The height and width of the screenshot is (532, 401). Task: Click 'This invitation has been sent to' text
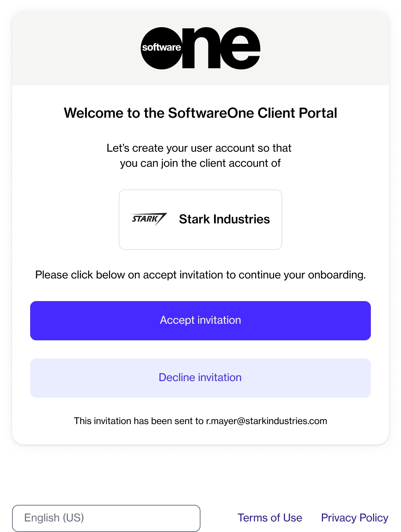pos(139,421)
